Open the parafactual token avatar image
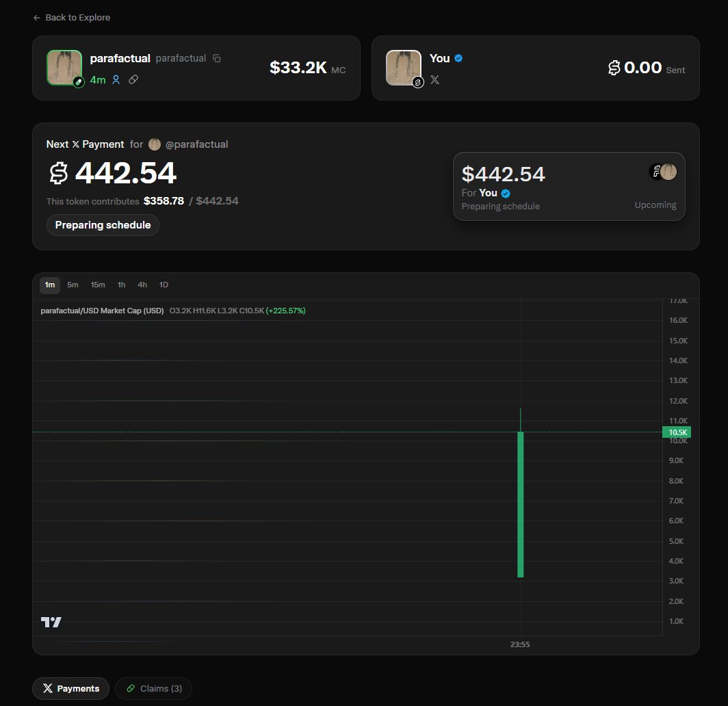 click(64, 68)
